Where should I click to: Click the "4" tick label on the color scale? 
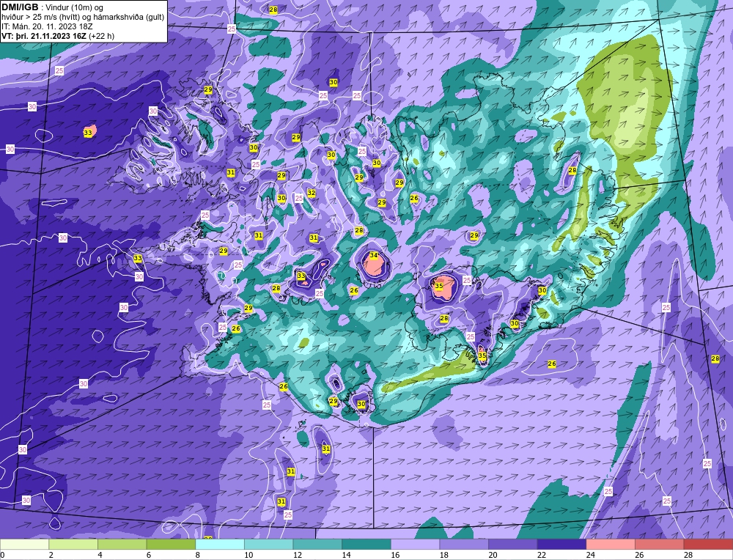[x=100, y=555]
